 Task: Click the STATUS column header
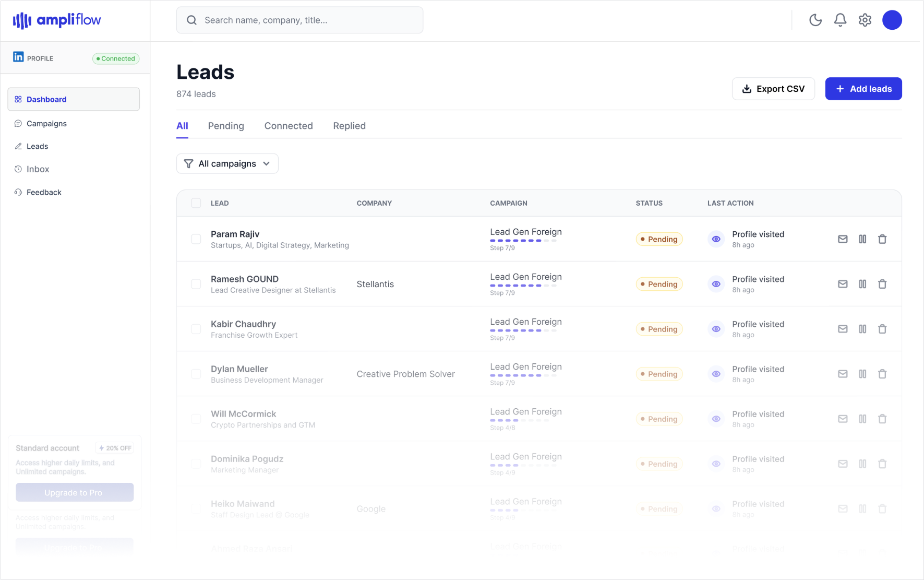[x=649, y=203]
